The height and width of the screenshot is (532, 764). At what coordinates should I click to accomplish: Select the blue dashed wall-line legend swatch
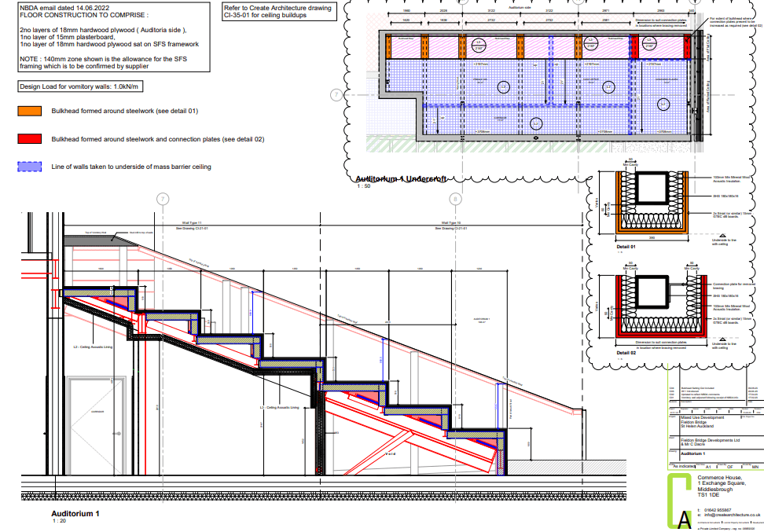coord(29,167)
